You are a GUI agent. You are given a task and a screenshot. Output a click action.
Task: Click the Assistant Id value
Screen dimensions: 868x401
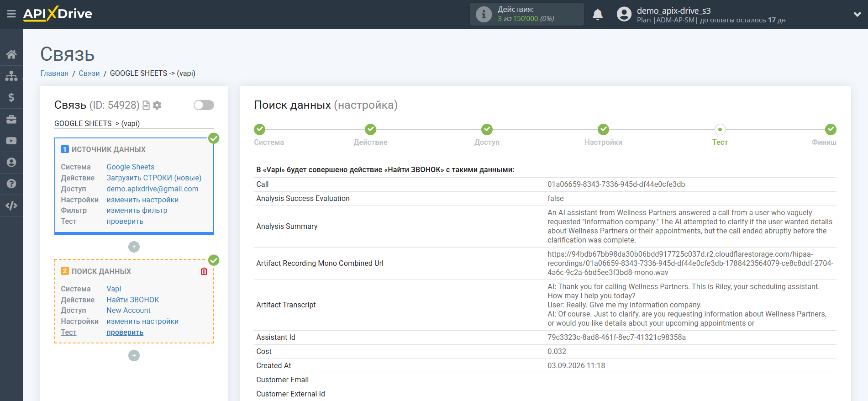point(616,337)
